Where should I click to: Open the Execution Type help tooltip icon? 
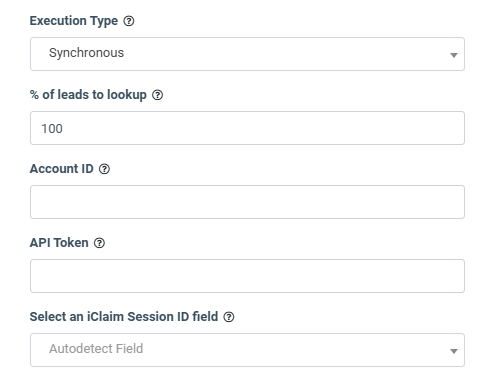click(x=129, y=21)
